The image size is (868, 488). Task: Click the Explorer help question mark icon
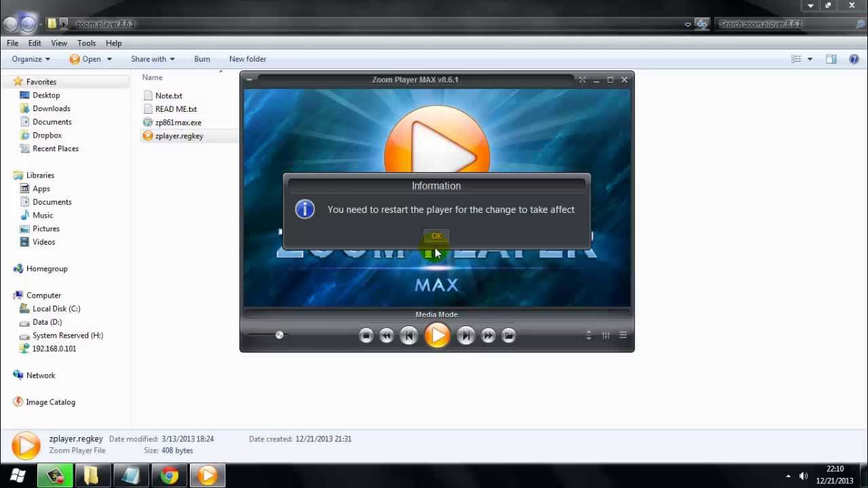(854, 59)
